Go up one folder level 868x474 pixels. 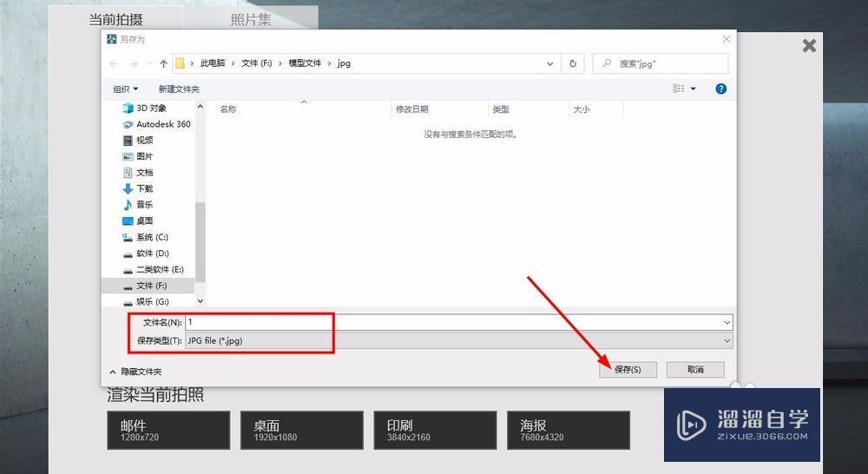coord(163,63)
